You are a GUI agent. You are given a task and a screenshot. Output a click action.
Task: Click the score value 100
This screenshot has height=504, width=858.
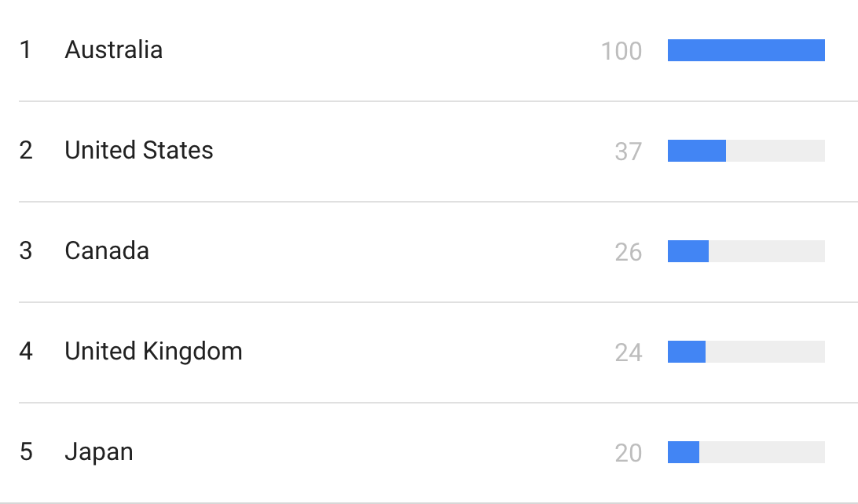(x=621, y=51)
